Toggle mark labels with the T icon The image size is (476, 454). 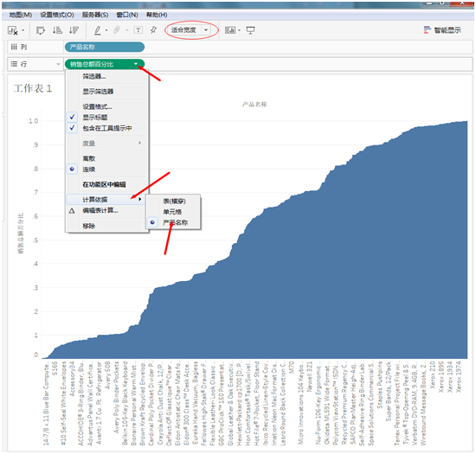pyautogui.click(x=138, y=30)
